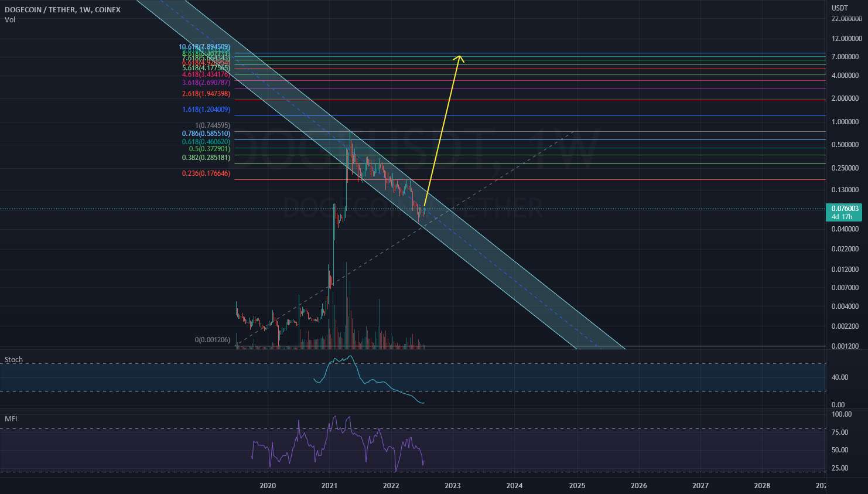868x494 pixels.
Task: Select Fibonacci label 0.786(0.585510)
Action: tap(206, 134)
